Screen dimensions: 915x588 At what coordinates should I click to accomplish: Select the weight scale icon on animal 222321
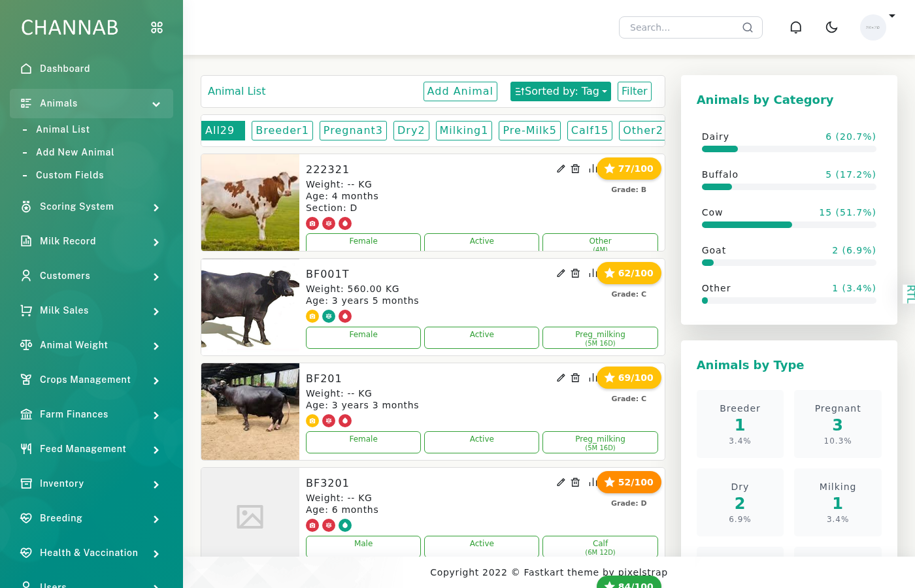(x=329, y=223)
